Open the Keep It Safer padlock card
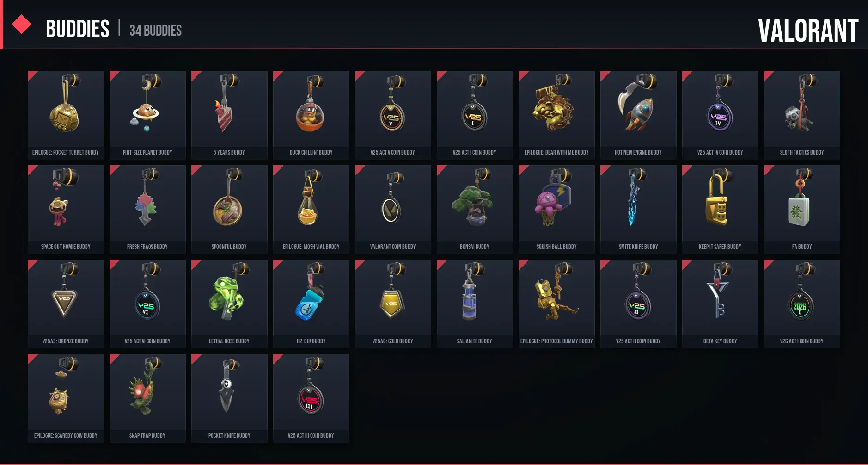 click(720, 210)
